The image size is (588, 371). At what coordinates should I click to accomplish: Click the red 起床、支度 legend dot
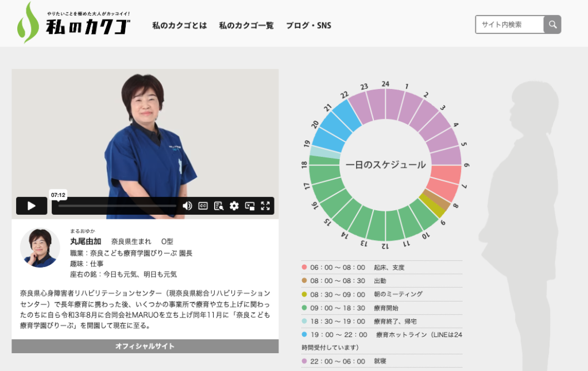(x=304, y=268)
